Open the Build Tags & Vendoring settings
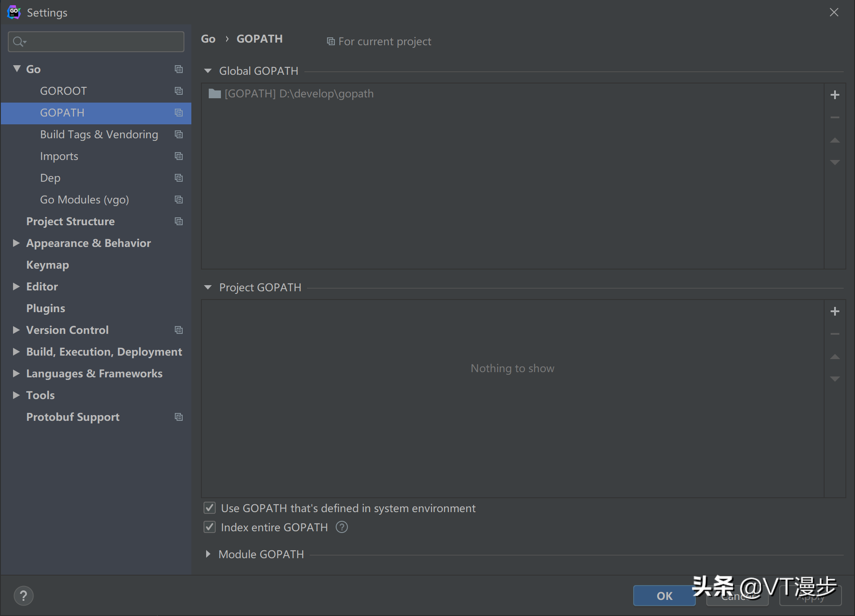This screenshot has height=616, width=855. (98, 134)
